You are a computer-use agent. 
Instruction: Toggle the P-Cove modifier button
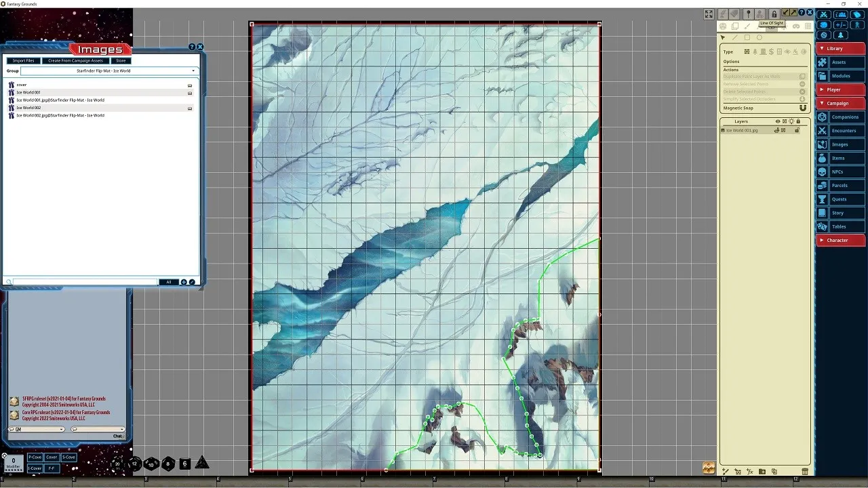click(x=35, y=457)
